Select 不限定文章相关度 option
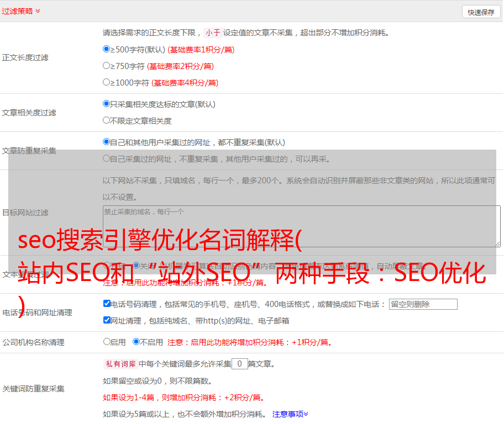Viewport: 504px width, 424px height. coord(106,120)
